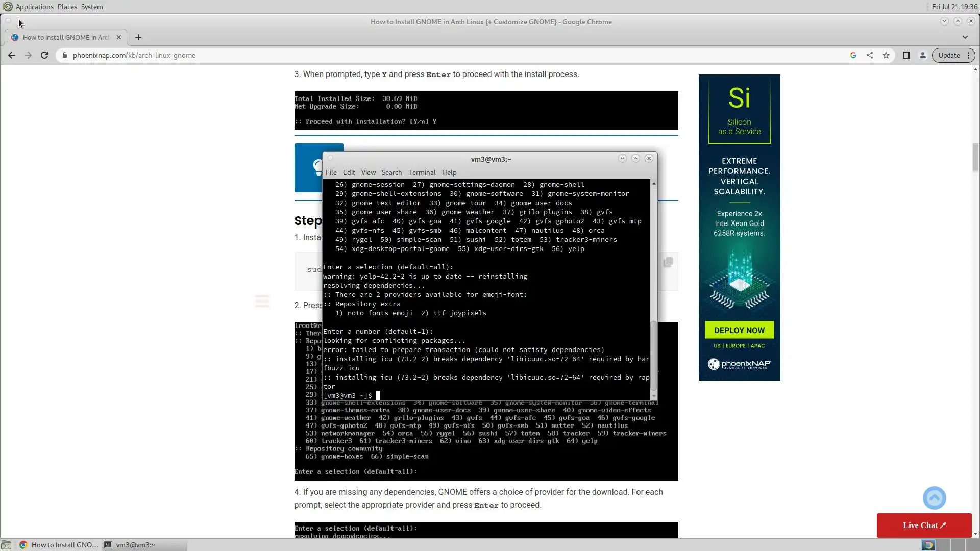
Task: Close the GNOME Arch Linux tab
Action: [x=119, y=37]
